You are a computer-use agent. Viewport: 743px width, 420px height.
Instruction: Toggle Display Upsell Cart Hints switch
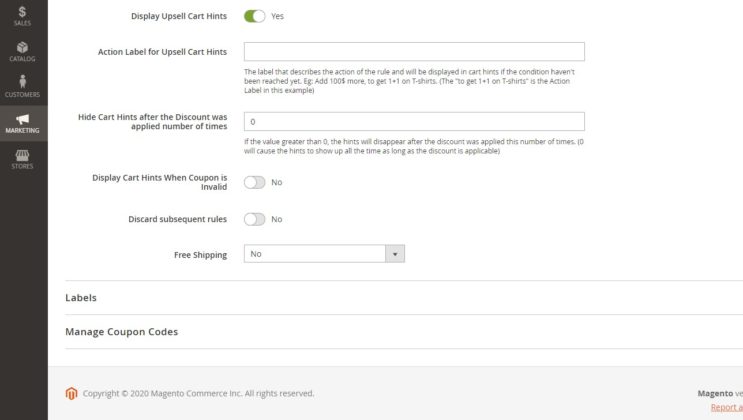(x=254, y=16)
